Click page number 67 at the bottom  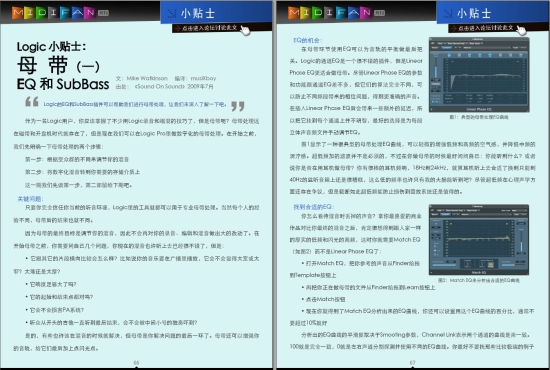pos(412,362)
